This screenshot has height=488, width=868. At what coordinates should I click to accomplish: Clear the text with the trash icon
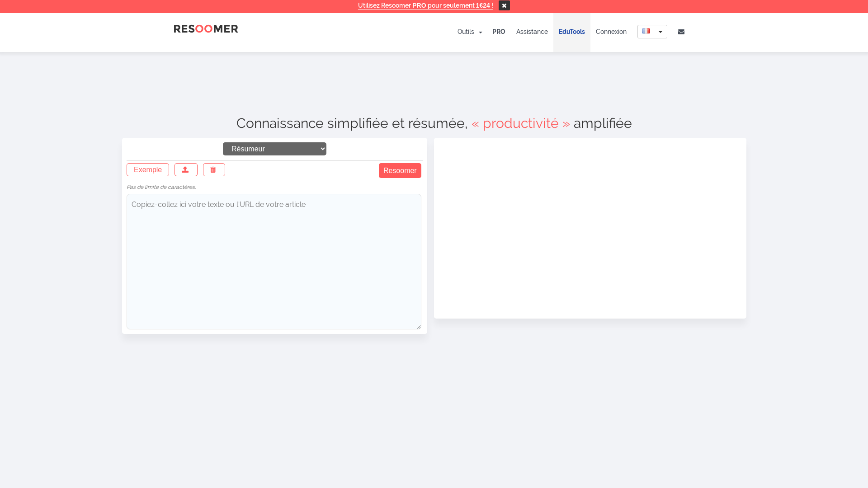214,169
